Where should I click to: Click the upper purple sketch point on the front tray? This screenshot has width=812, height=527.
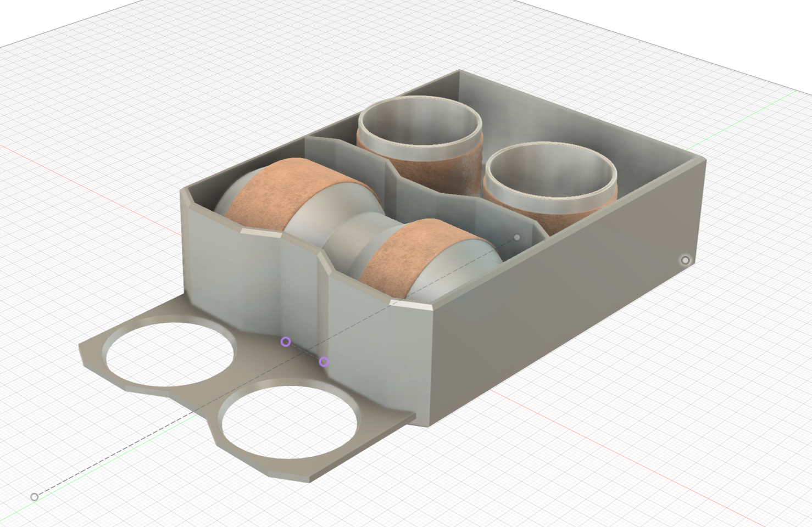286,342
